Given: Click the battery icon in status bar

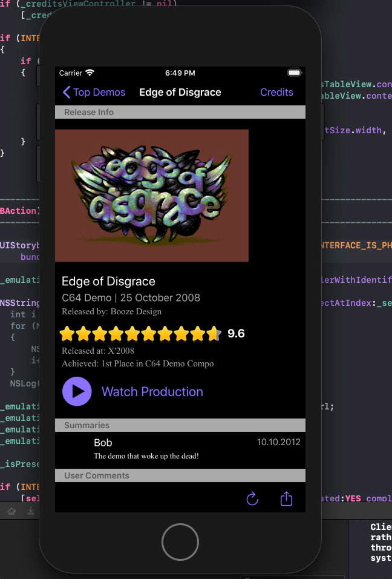Looking at the screenshot, I should tap(295, 73).
